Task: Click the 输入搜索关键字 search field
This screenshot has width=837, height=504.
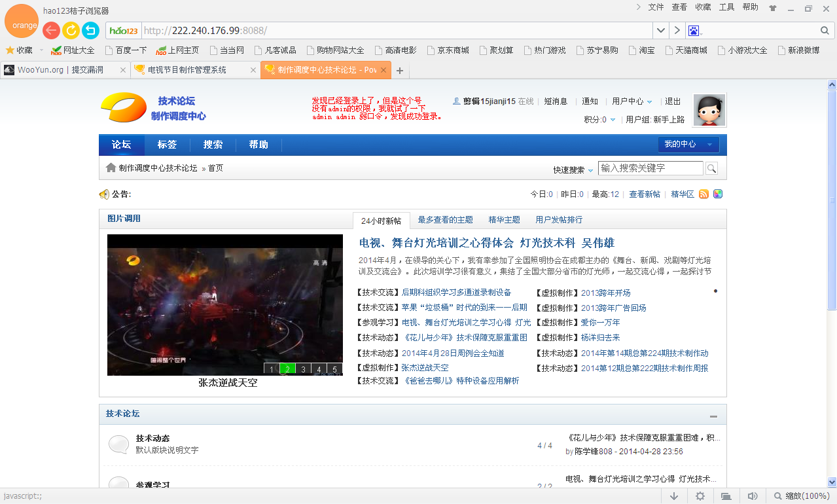Action: coord(650,168)
